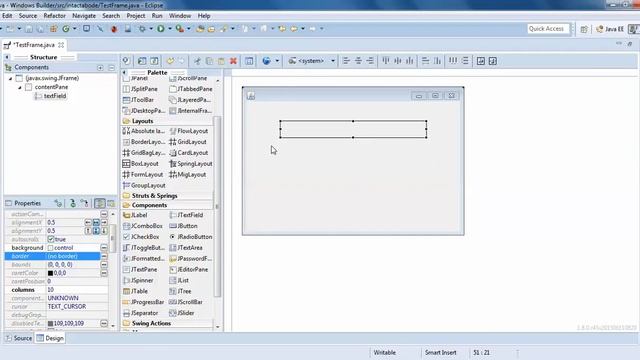640x360 pixels.
Task: Click the text field in design canvas
Action: pyautogui.click(x=353, y=129)
